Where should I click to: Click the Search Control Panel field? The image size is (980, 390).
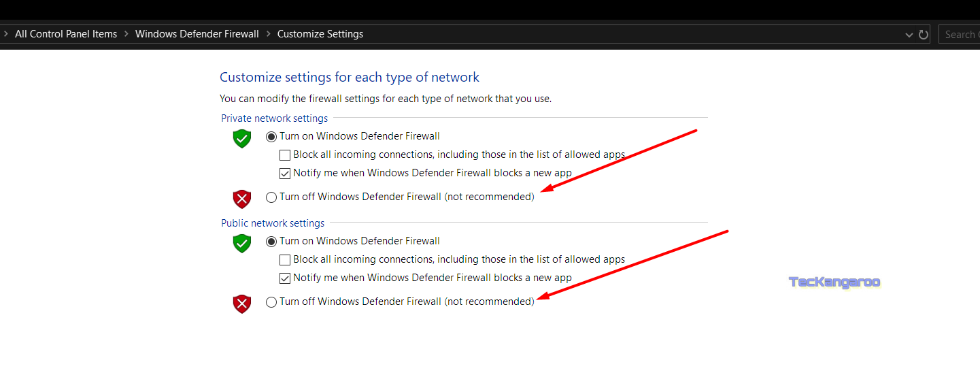click(960, 35)
